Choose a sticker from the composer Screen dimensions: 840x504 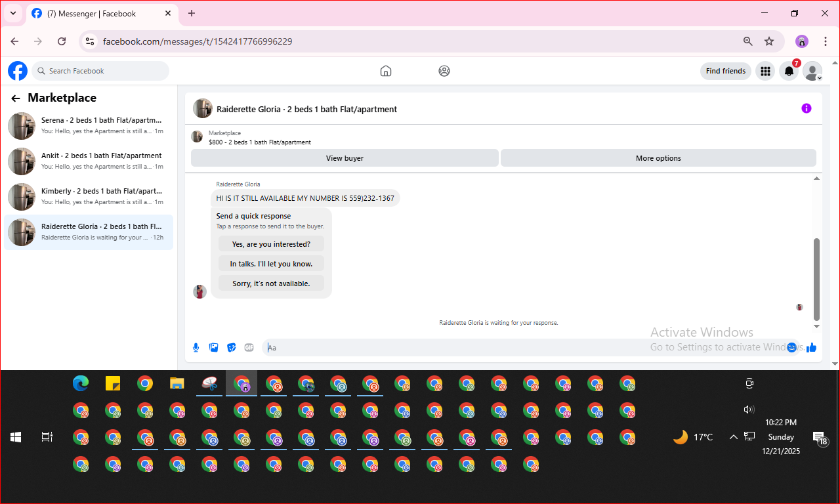231,347
